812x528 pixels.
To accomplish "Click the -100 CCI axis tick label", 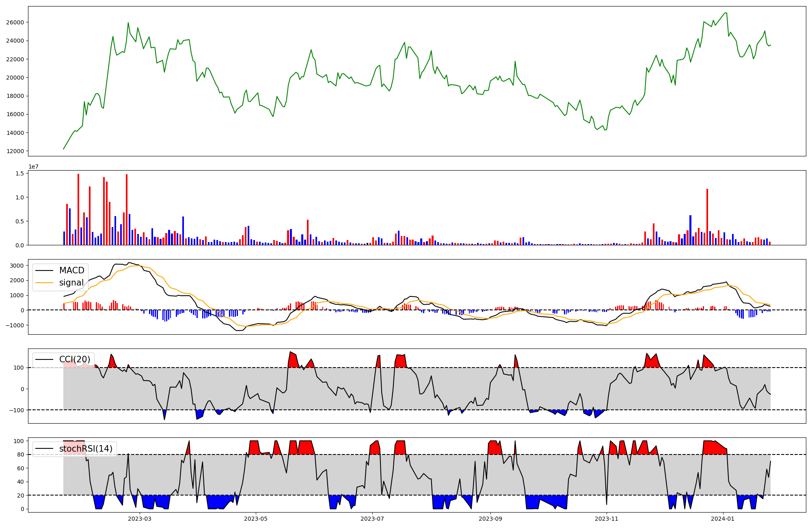I will pos(16,410).
